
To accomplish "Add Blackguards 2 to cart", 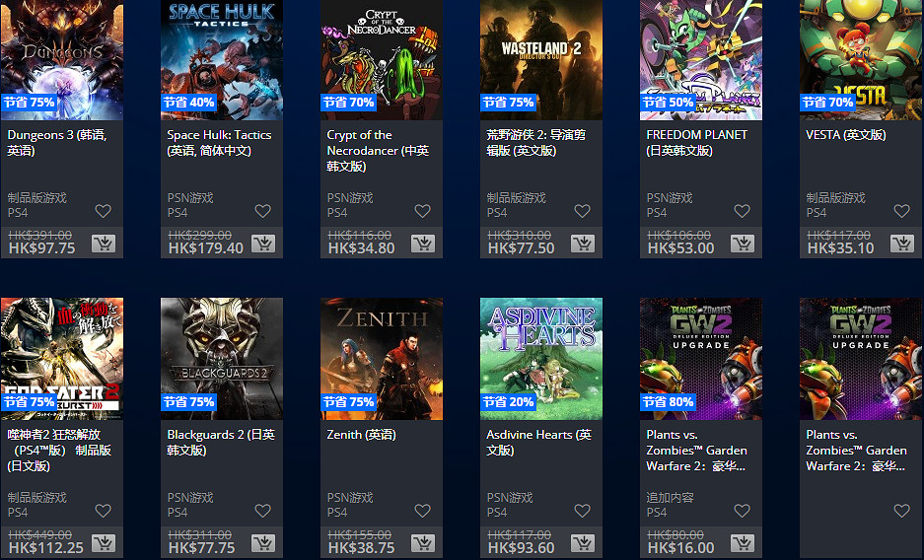I will 263,543.
